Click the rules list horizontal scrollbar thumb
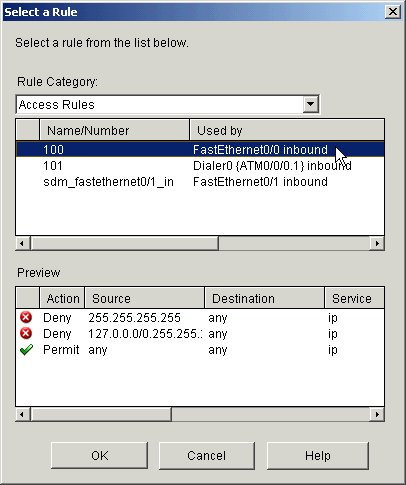406x485 pixels. tap(125, 243)
